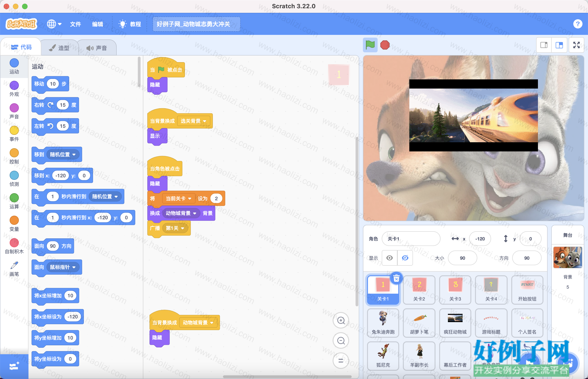Open the add extension button
This screenshot has width=588, height=379.
coord(14,366)
